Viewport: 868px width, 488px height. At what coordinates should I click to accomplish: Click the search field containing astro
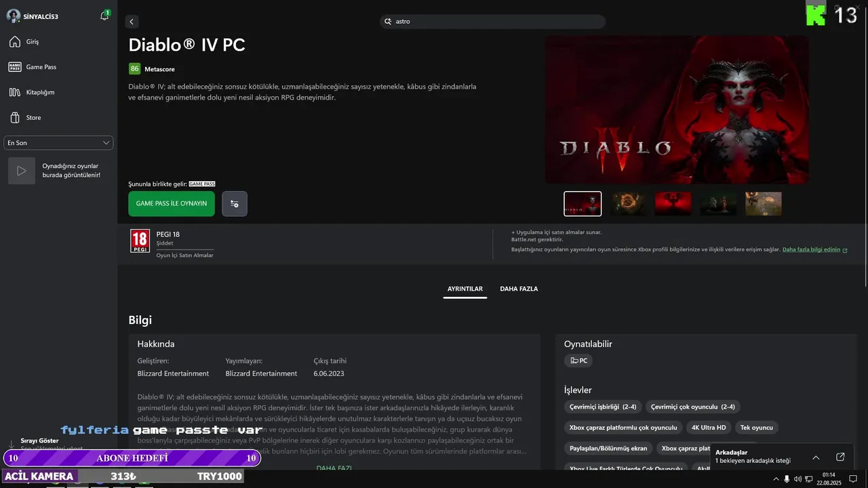[x=492, y=22]
